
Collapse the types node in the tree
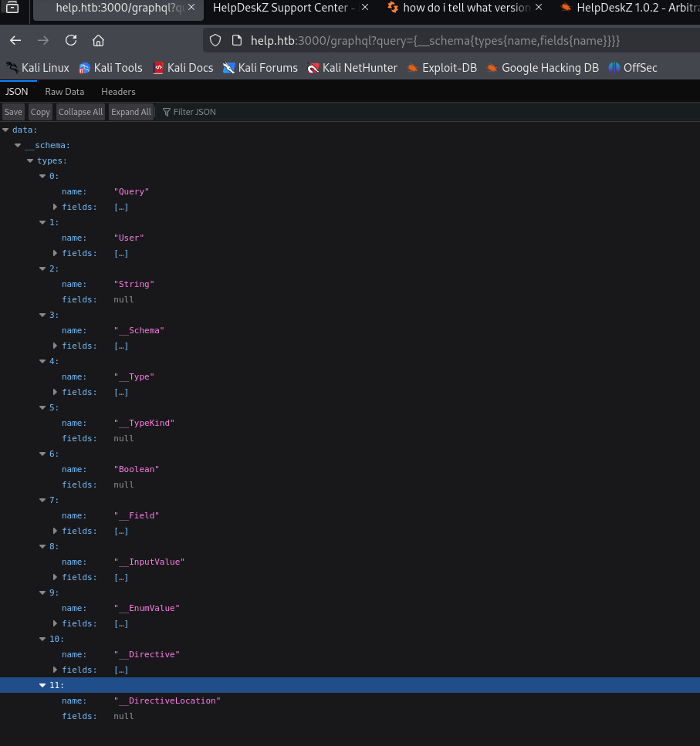point(31,160)
